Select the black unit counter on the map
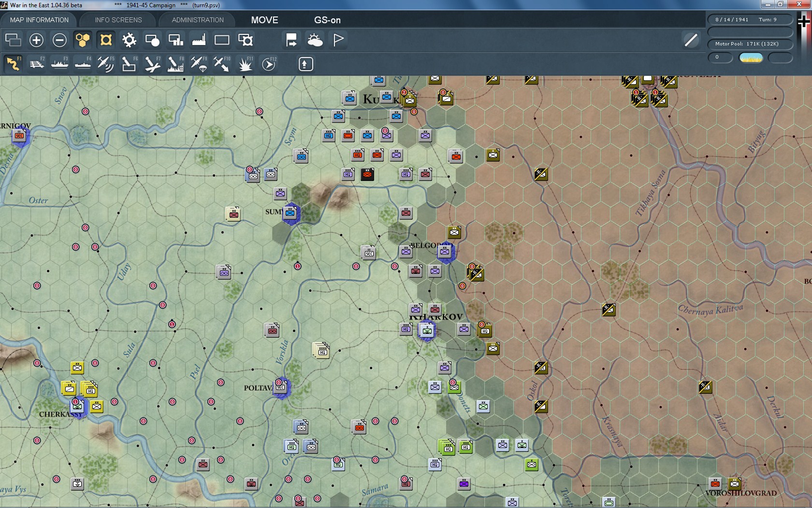 (x=367, y=174)
